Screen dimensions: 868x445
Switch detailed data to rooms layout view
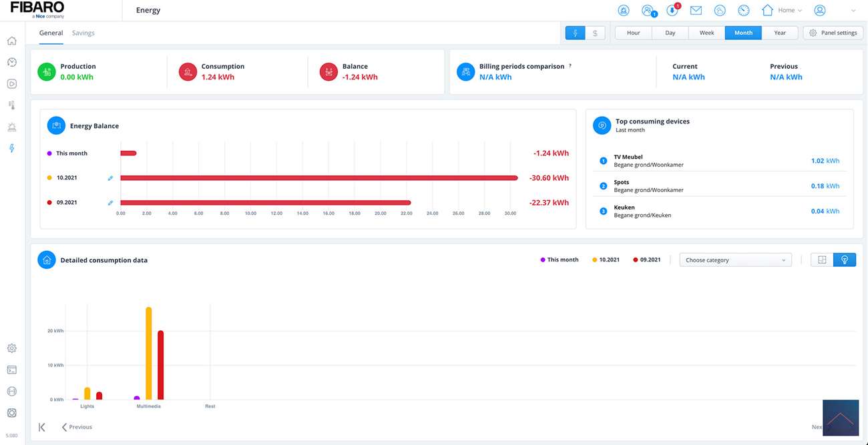coord(822,260)
